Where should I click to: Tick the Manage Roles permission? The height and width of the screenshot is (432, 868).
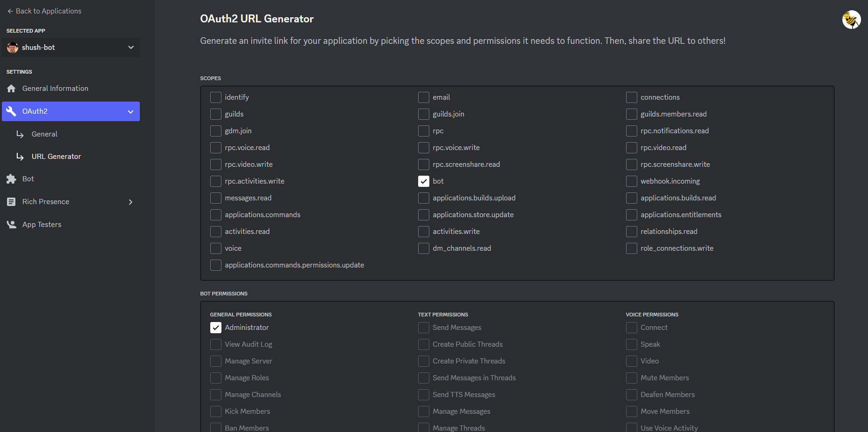[215, 378]
